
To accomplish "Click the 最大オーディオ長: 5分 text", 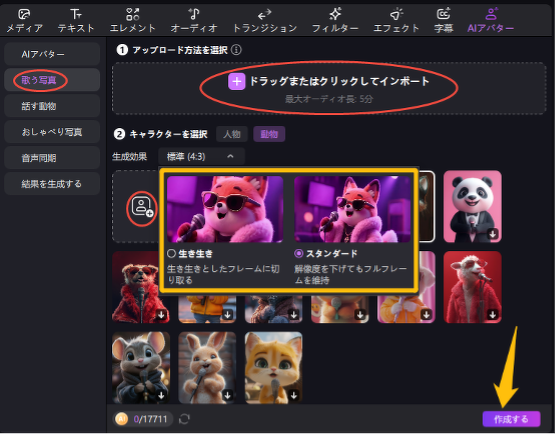I will pyautogui.click(x=329, y=99).
